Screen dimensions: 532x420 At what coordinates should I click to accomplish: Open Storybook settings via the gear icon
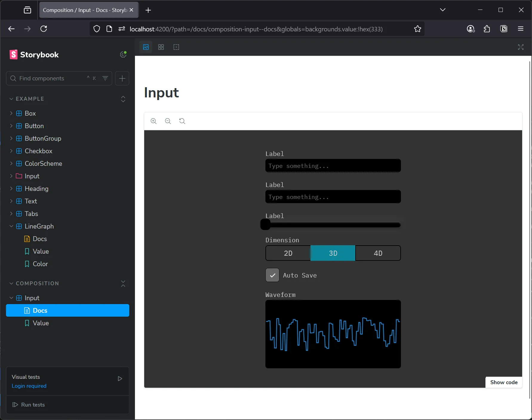click(x=123, y=54)
